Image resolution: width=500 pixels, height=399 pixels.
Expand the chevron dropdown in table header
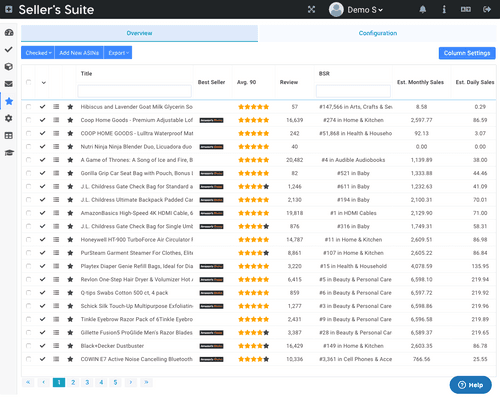tap(44, 83)
